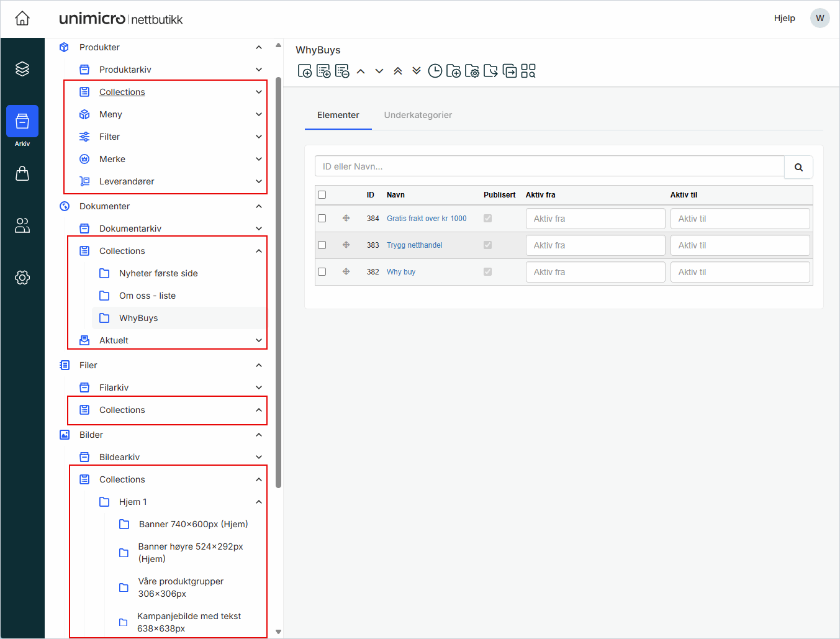
Task: Click the Hjelp link
Action: (x=784, y=18)
